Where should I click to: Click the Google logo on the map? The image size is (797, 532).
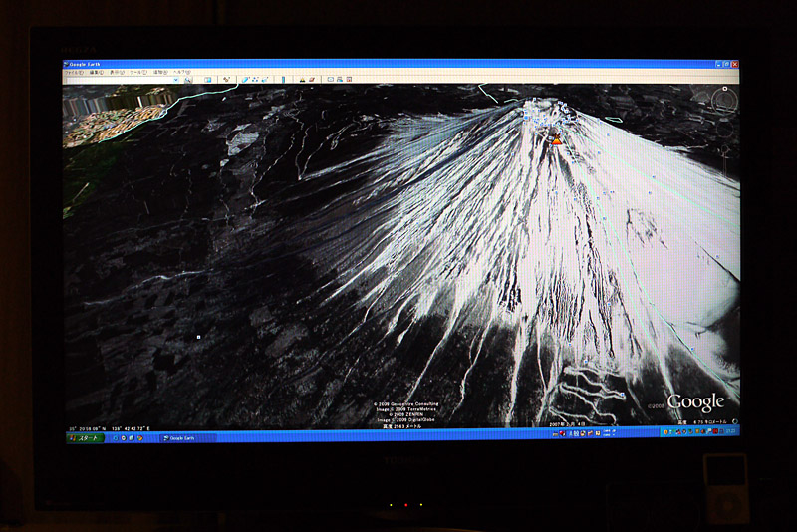[x=695, y=402]
